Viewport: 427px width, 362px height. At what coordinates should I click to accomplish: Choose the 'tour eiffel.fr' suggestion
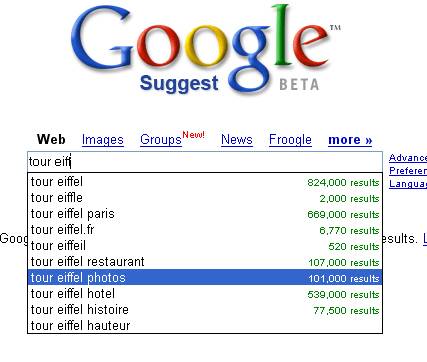pos(205,230)
